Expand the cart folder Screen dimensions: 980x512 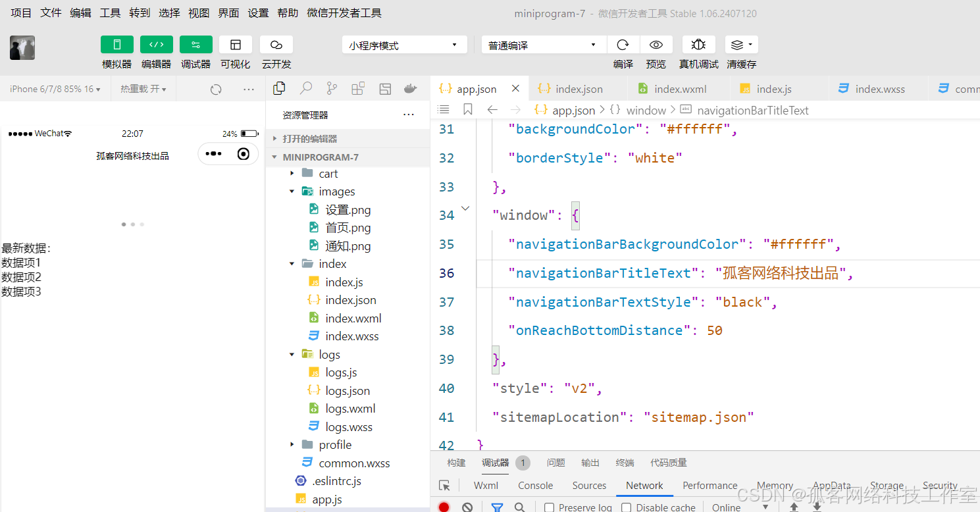292,173
